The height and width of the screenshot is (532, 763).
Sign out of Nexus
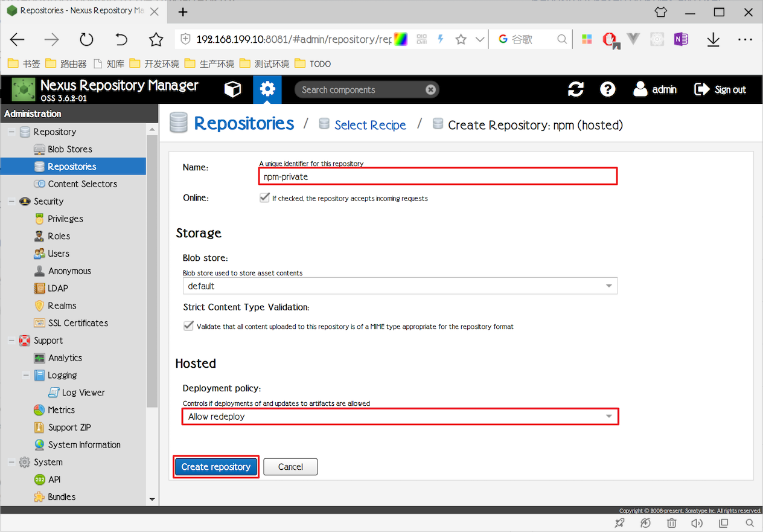point(720,89)
